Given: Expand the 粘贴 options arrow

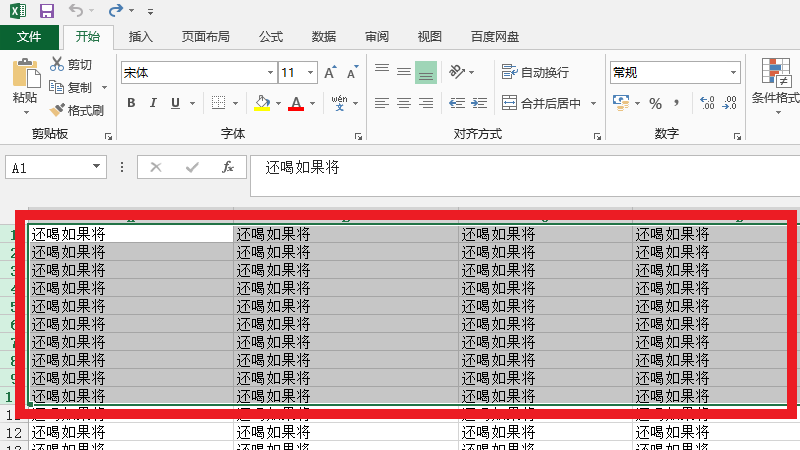Looking at the screenshot, I should click(x=26, y=112).
